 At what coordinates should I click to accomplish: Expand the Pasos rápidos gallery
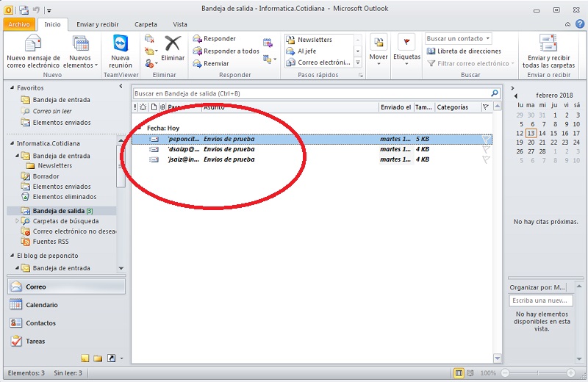pyautogui.click(x=358, y=63)
